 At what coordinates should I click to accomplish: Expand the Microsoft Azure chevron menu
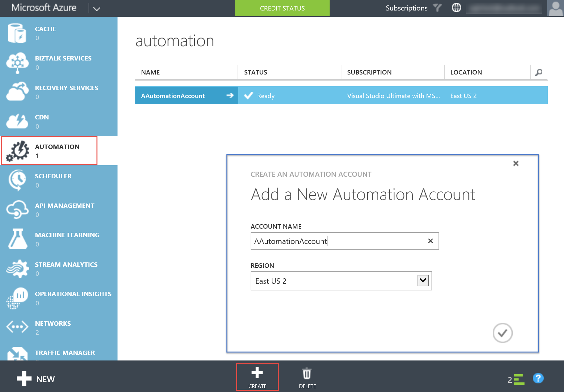click(97, 9)
